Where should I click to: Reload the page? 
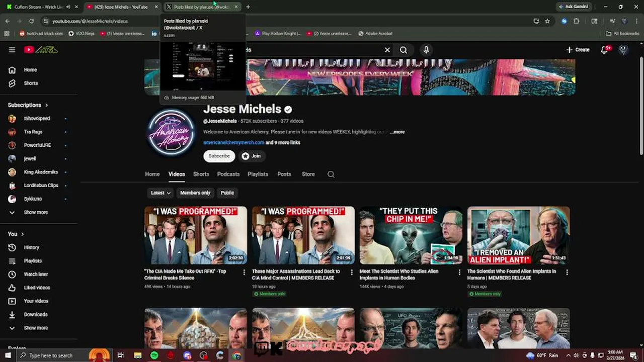pos(31,21)
